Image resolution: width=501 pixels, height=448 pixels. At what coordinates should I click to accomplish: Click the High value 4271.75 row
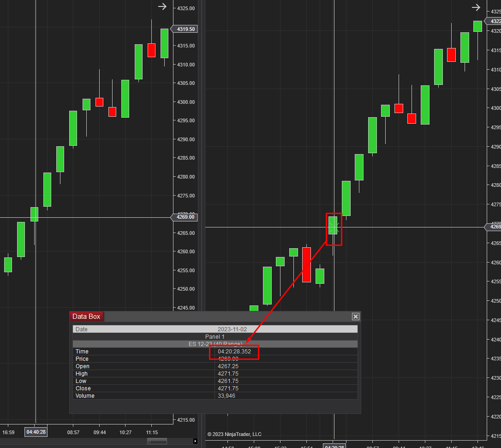tap(215, 374)
